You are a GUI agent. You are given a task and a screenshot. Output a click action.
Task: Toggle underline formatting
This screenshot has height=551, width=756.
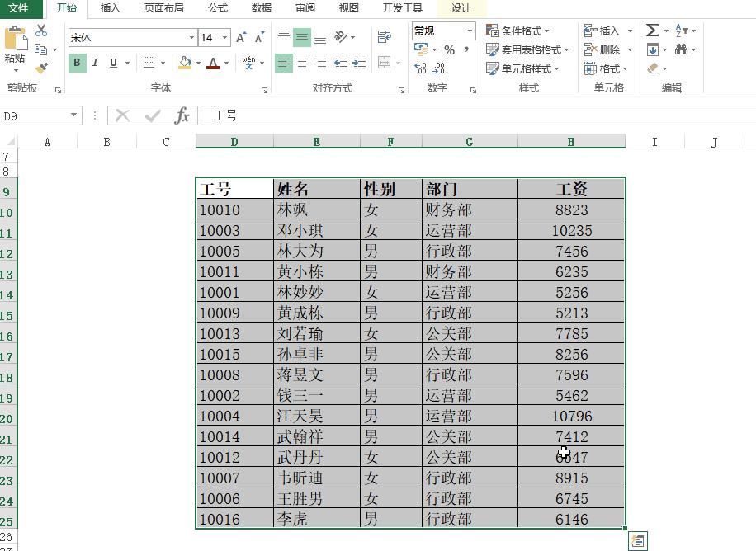(x=111, y=63)
